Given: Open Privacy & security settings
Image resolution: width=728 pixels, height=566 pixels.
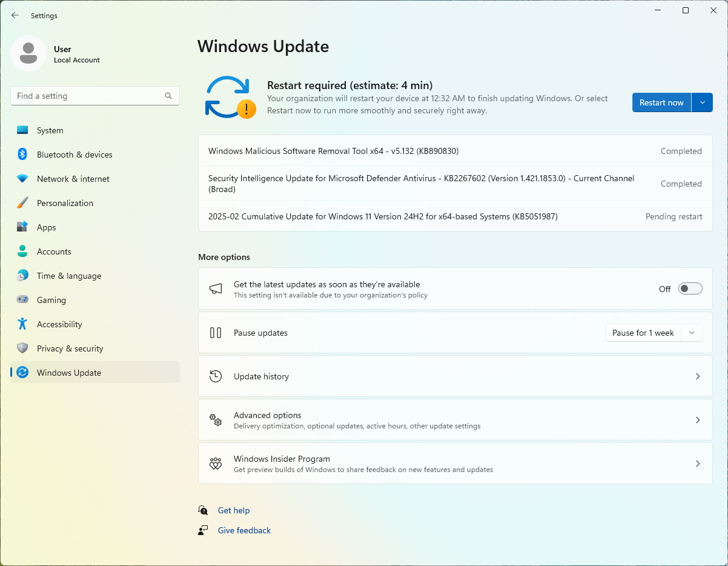Looking at the screenshot, I should (95, 348).
